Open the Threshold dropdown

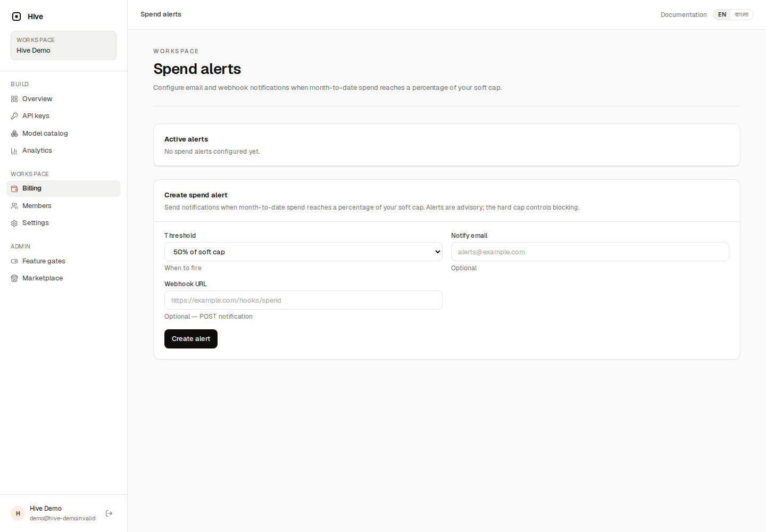click(303, 252)
